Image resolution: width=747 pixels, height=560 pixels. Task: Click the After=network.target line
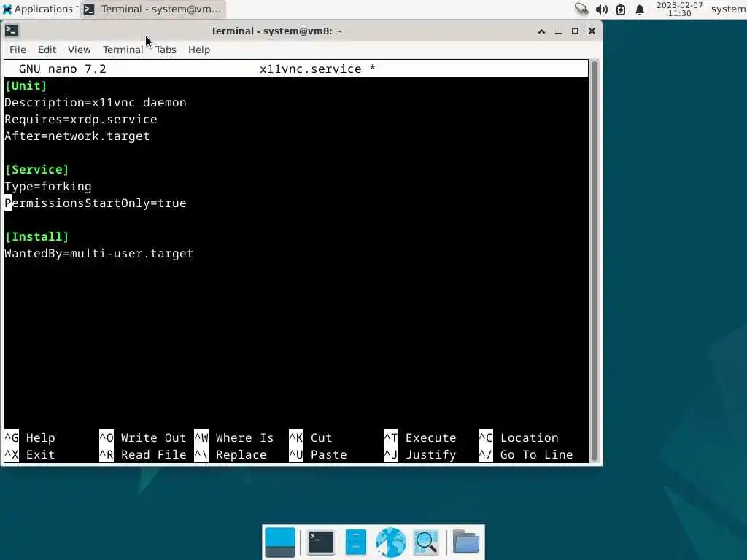(77, 136)
